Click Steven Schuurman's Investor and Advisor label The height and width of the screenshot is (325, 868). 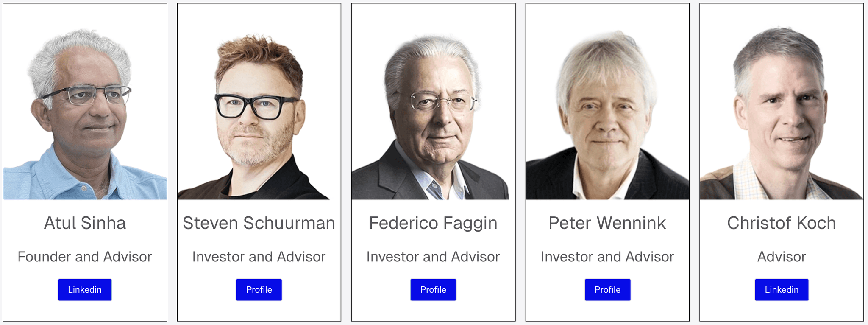point(259,256)
